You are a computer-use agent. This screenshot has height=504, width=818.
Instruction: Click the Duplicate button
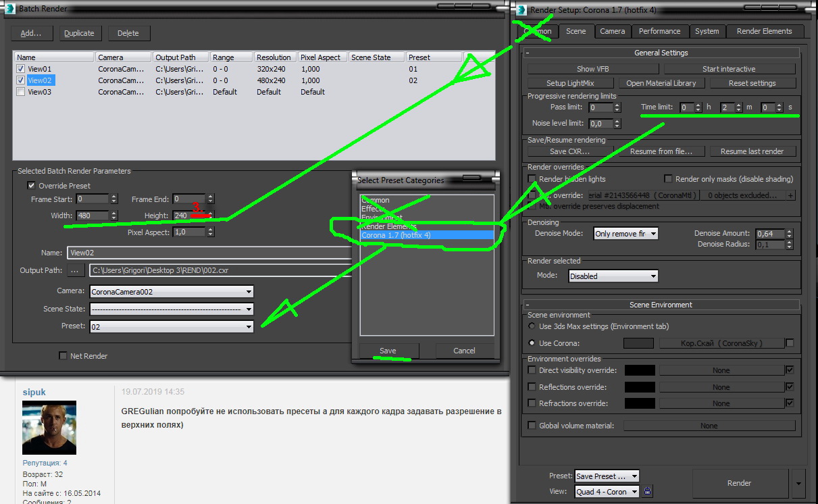point(81,33)
